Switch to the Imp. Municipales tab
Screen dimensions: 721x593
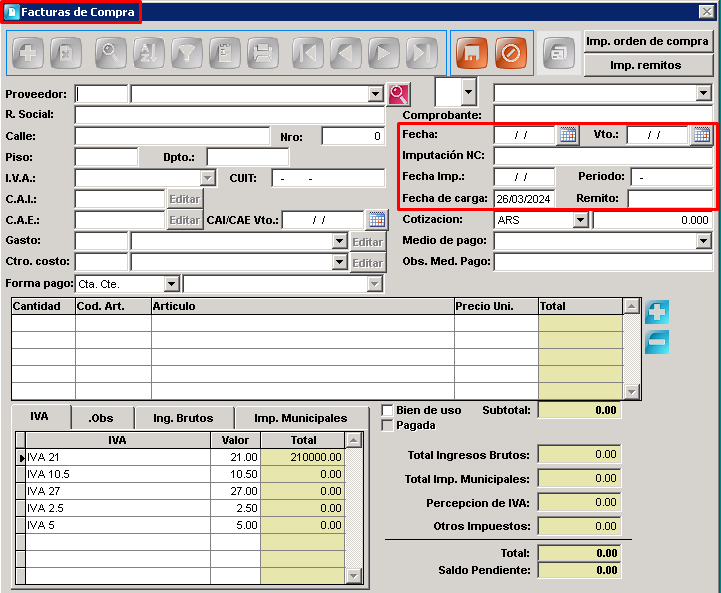coord(301,418)
